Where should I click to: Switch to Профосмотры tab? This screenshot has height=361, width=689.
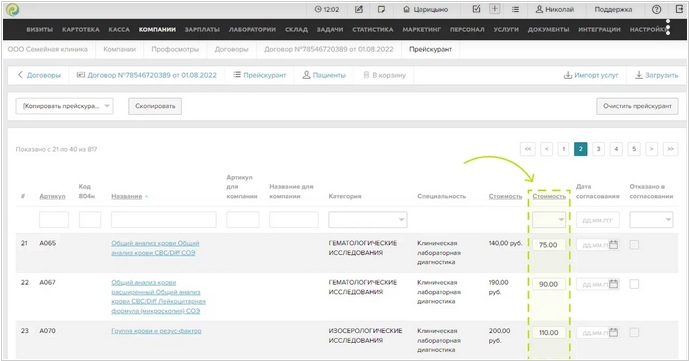click(x=175, y=49)
